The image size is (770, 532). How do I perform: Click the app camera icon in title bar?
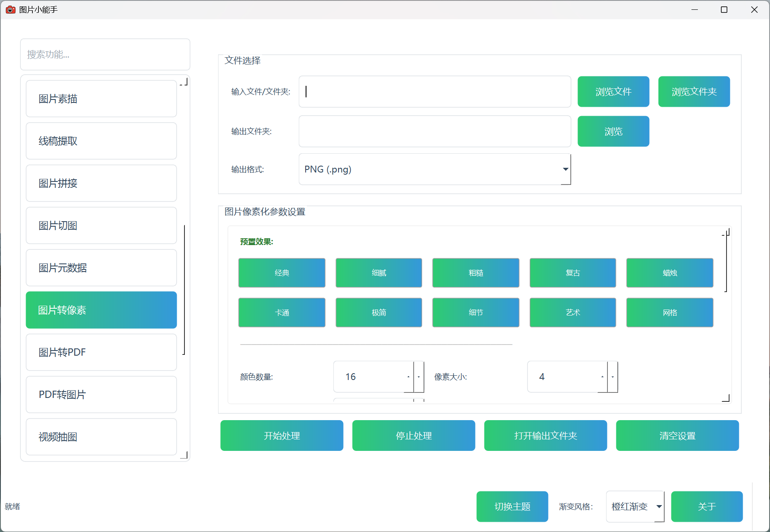pos(10,9)
